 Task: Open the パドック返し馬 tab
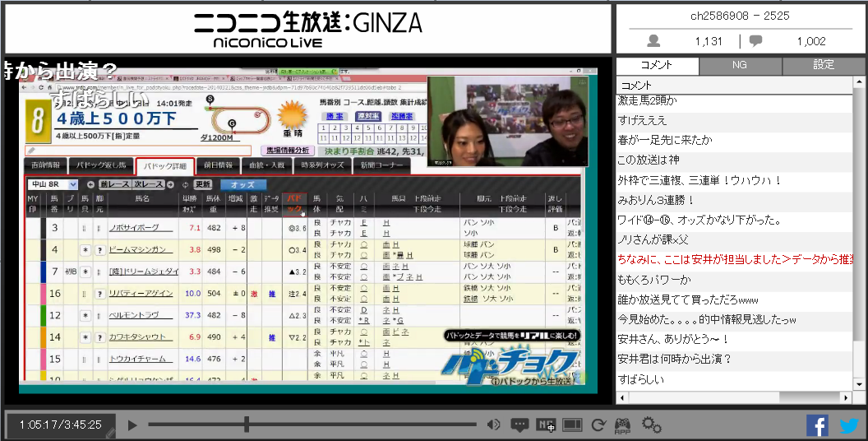101,165
